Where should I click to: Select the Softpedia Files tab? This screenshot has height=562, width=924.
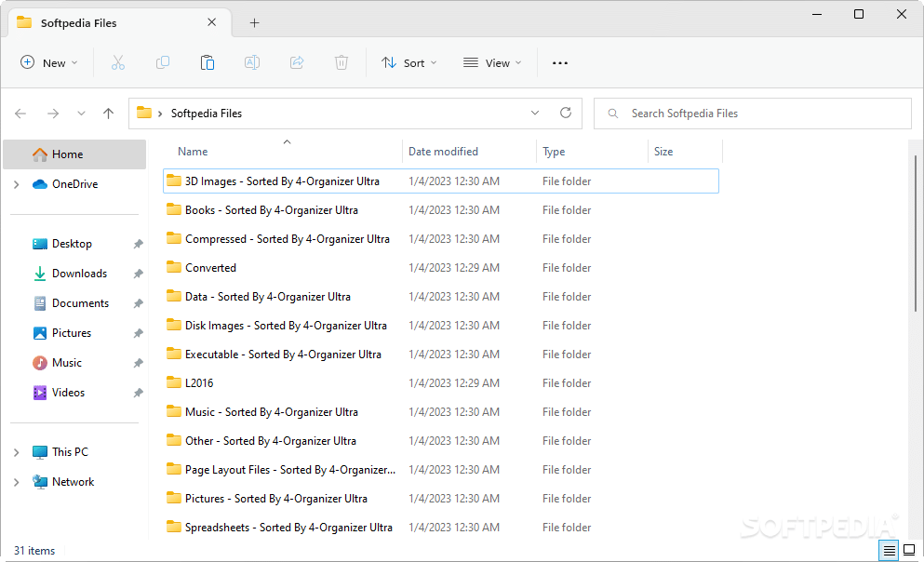pos(120,23)
